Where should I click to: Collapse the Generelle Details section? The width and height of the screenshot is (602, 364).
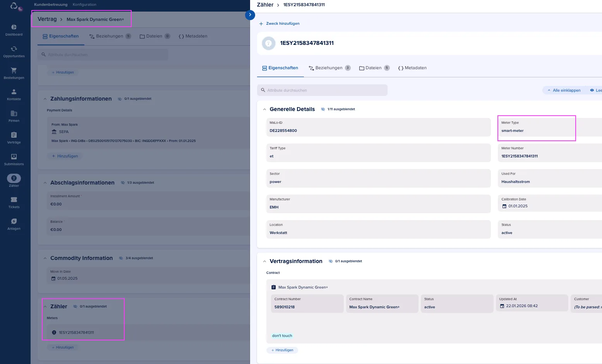click(x=265, y=109)
